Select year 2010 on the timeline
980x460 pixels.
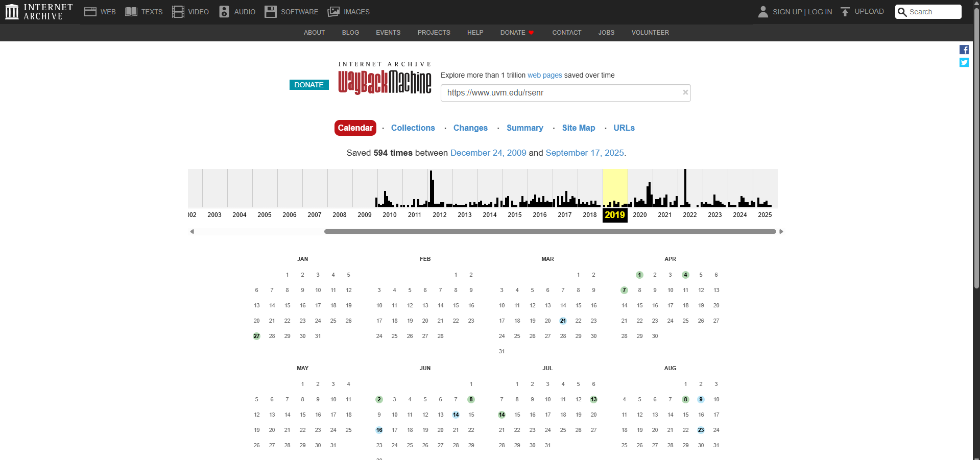(x=390, y=215)
